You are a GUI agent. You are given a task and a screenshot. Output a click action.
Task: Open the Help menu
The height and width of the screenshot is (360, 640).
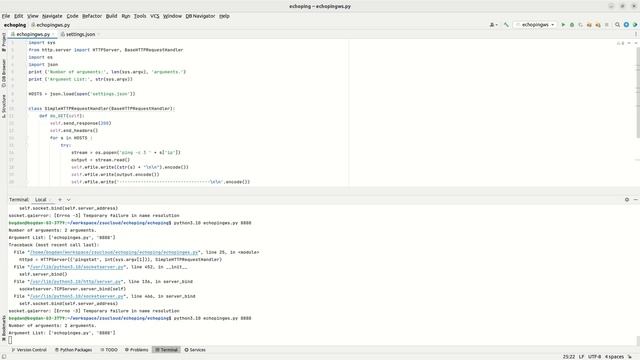224,16
